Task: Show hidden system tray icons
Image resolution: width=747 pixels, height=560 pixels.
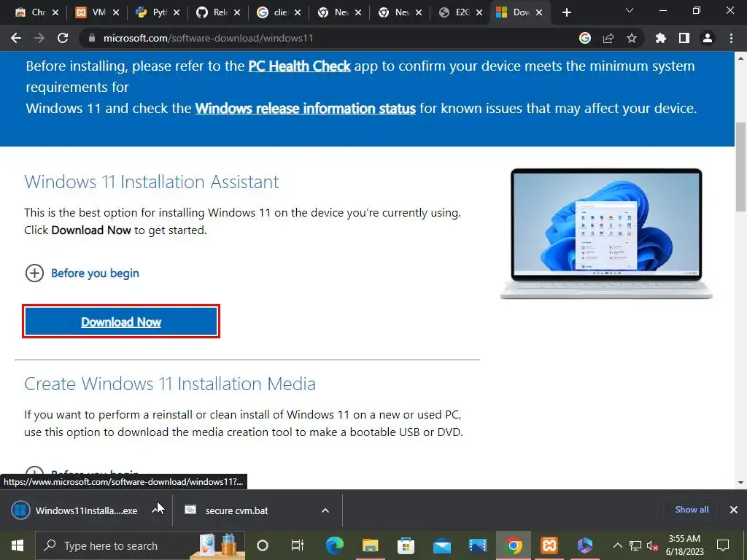Action: click(617, 545)
